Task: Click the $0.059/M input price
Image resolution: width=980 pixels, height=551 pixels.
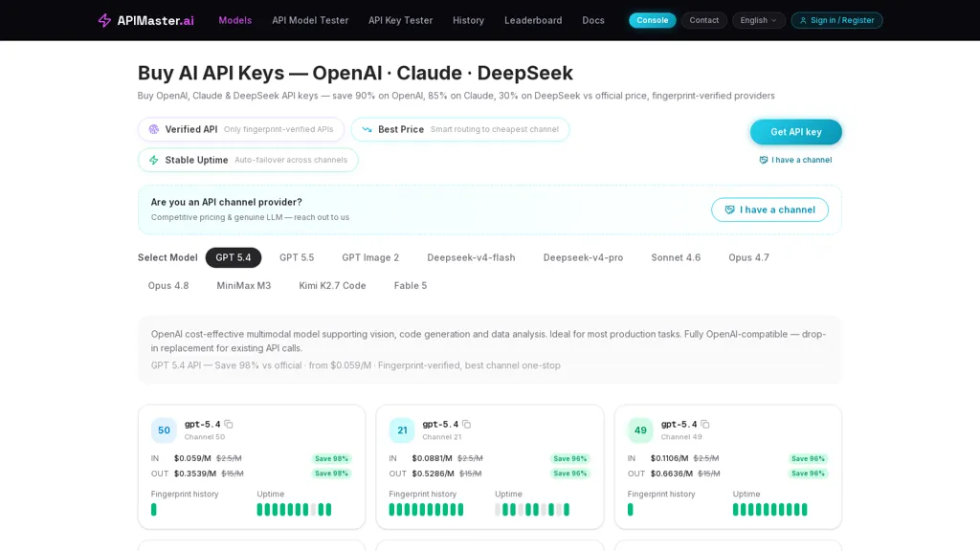Action: point(192,458)
